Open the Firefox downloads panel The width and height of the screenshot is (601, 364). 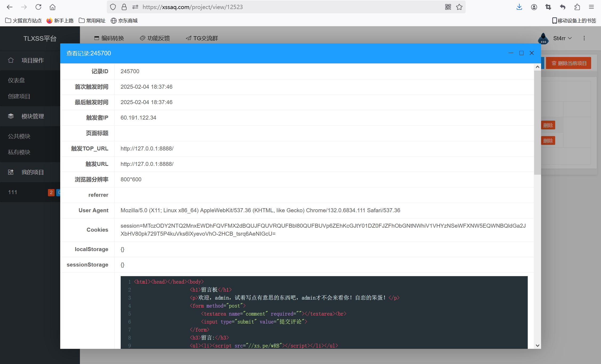[519, 7]
